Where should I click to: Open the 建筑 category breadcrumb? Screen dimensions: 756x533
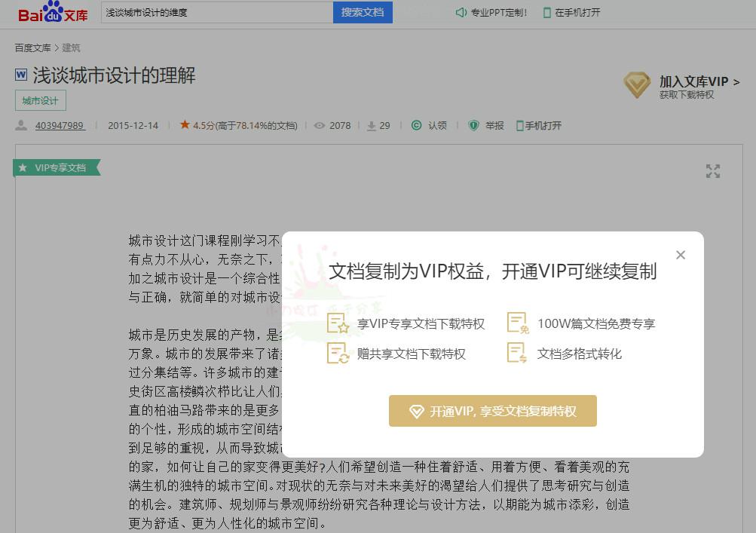[71, 47]
